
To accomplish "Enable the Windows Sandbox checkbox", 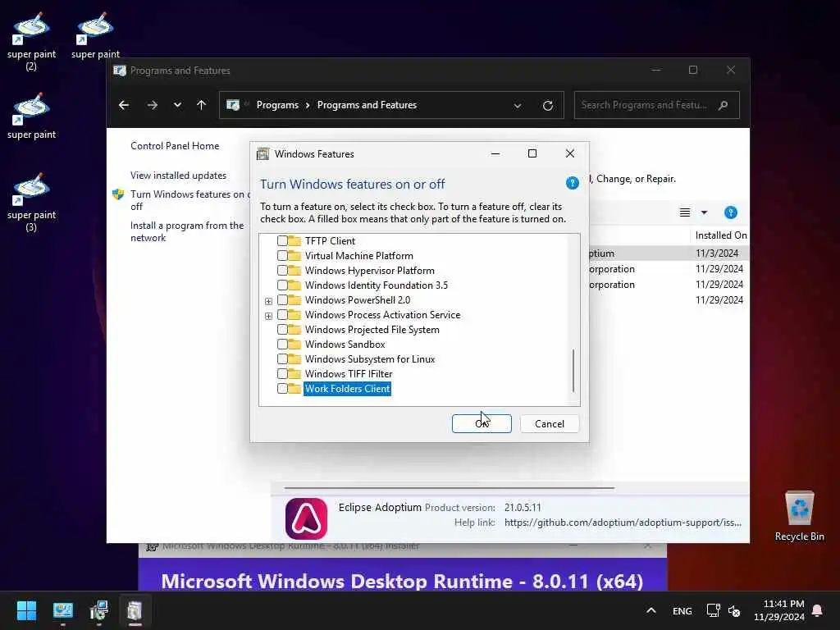I will (x=282, y=345).
